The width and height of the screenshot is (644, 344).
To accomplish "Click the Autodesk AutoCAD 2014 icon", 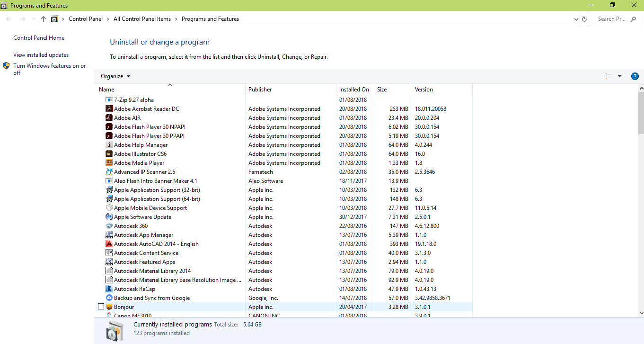I will [108, 244].
